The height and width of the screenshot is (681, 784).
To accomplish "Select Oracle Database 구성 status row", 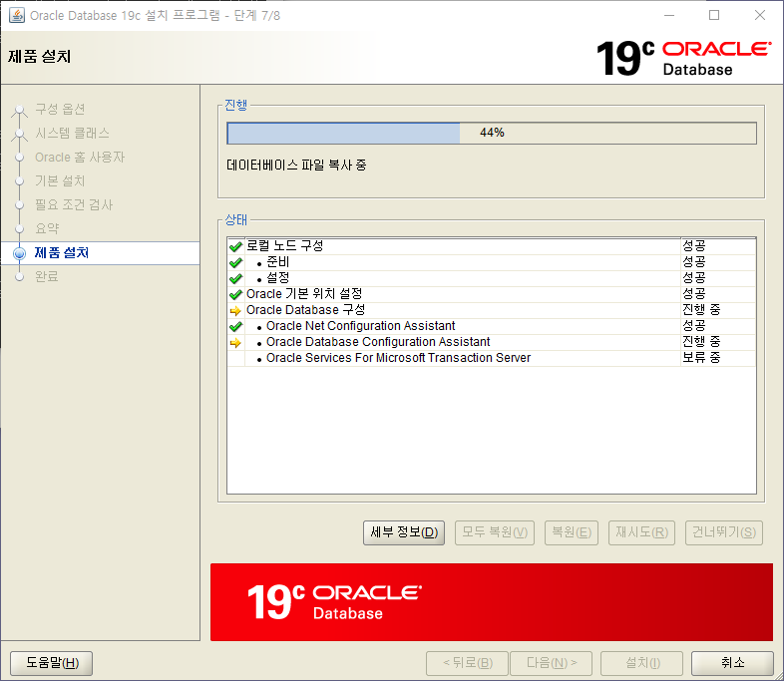I will (x=492, y=310).
